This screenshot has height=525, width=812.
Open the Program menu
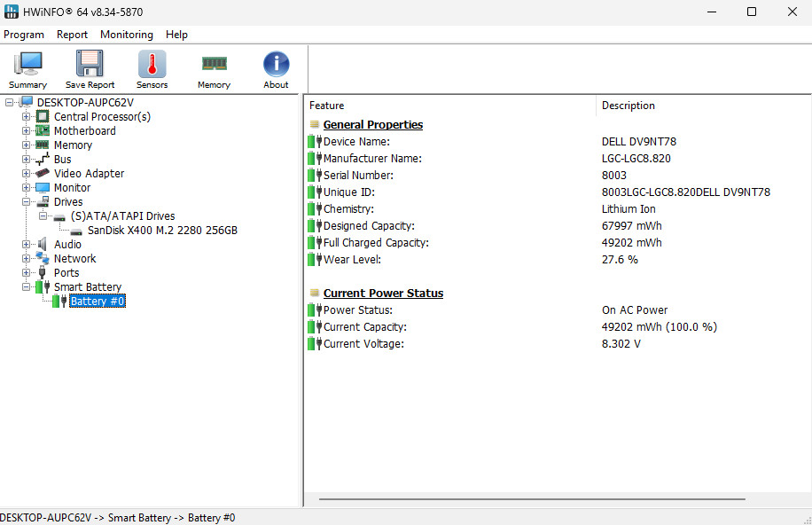tap(24, 35)
